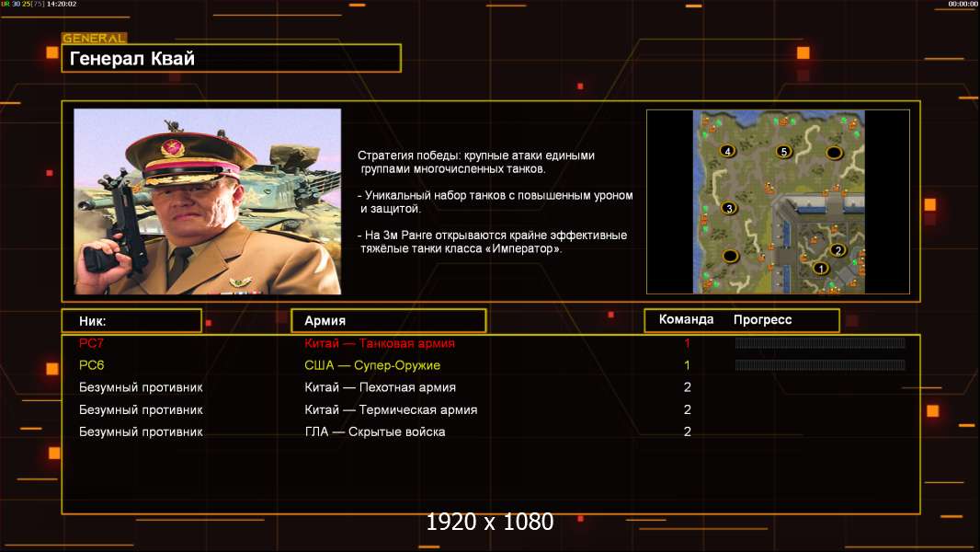Click 'США — Супер-Оружие' army entry

point(372,365)
